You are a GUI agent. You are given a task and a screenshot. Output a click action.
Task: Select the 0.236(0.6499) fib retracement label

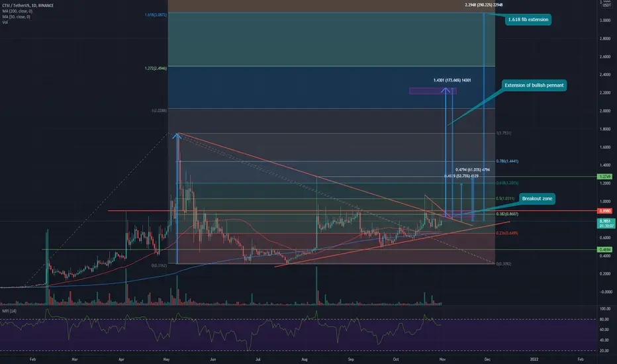click(507, 234)
